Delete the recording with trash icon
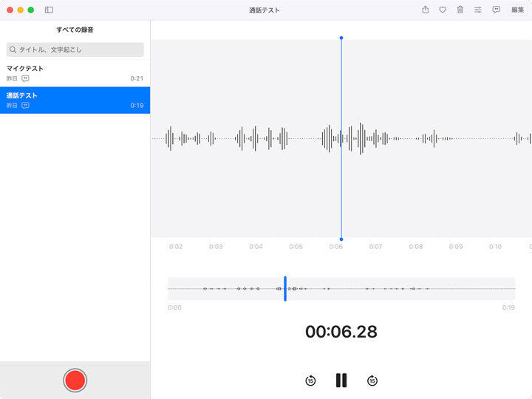 click(460, 10)
